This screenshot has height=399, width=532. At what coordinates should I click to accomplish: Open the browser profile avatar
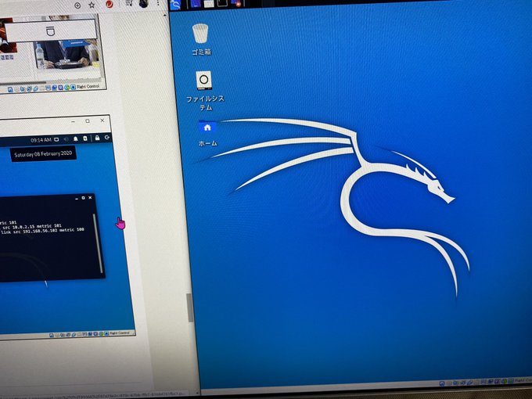tap(144, 3)
